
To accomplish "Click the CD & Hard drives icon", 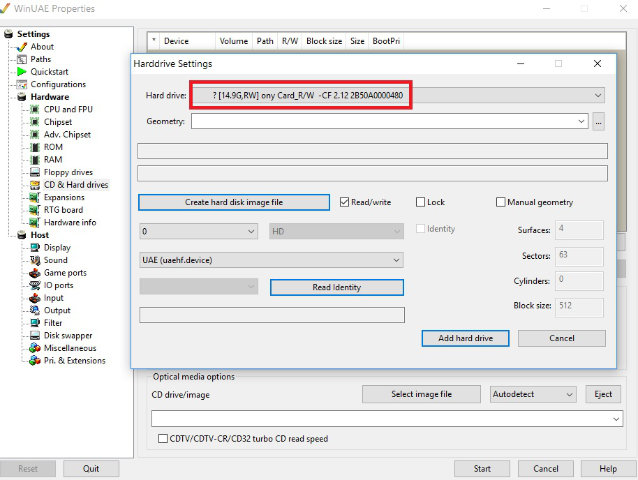I will (35, 185).
